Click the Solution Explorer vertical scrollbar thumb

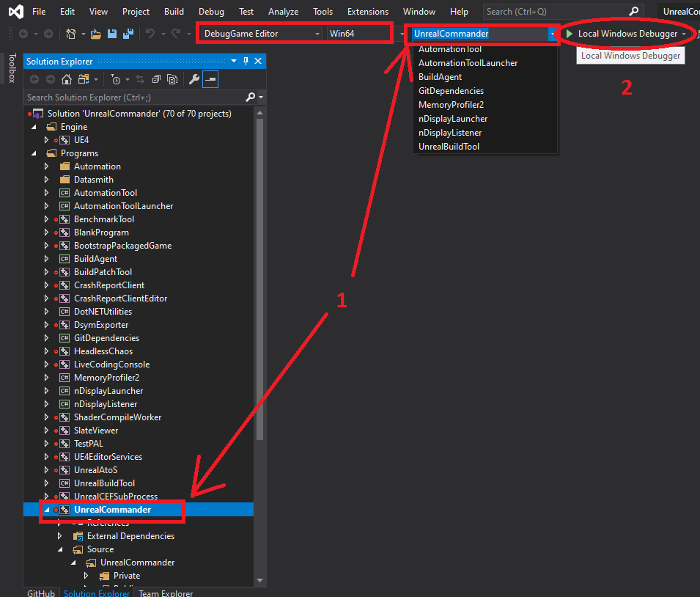click(x=259, y=279)
